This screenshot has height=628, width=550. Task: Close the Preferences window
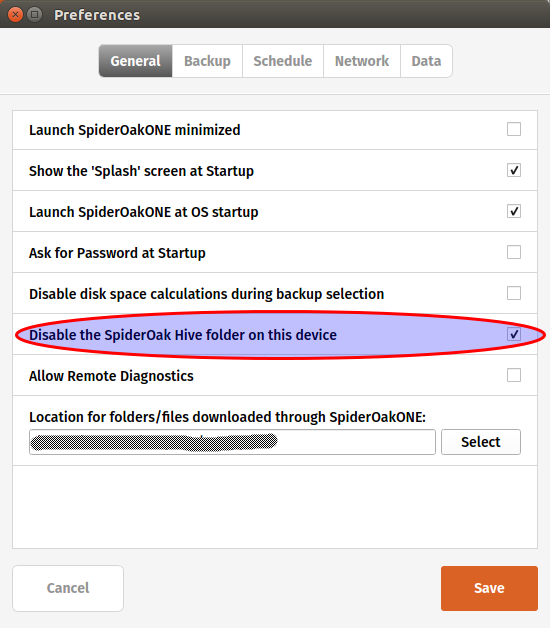[15, 15]
